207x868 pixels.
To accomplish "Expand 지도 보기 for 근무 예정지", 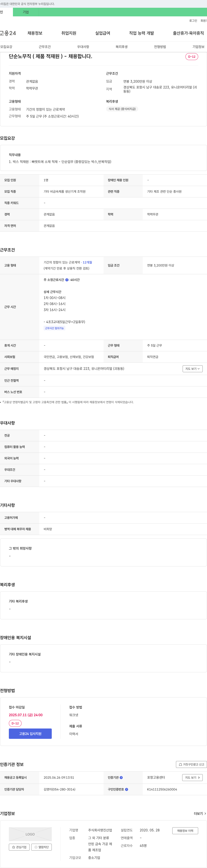I will (x=193, y=369).
